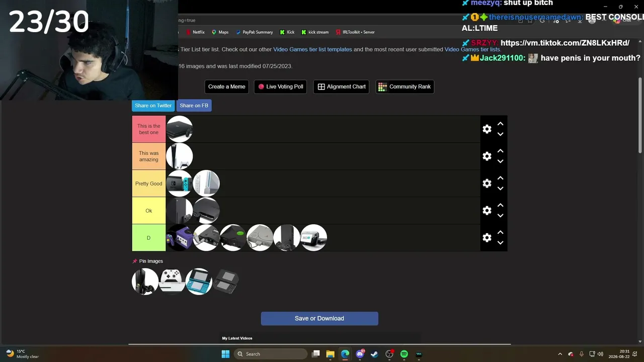Open volume control in system tray
This screenshot has height=362, width=644.
600,354
